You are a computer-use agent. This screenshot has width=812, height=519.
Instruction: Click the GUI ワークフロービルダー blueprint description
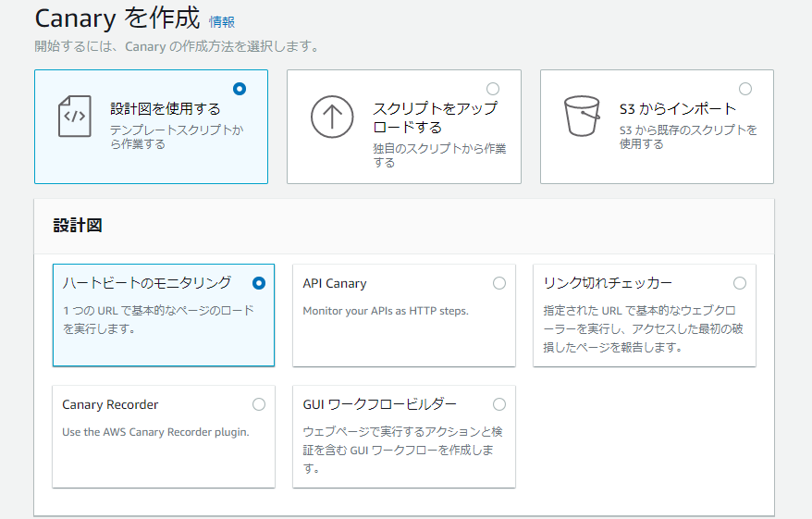(402, 450)
